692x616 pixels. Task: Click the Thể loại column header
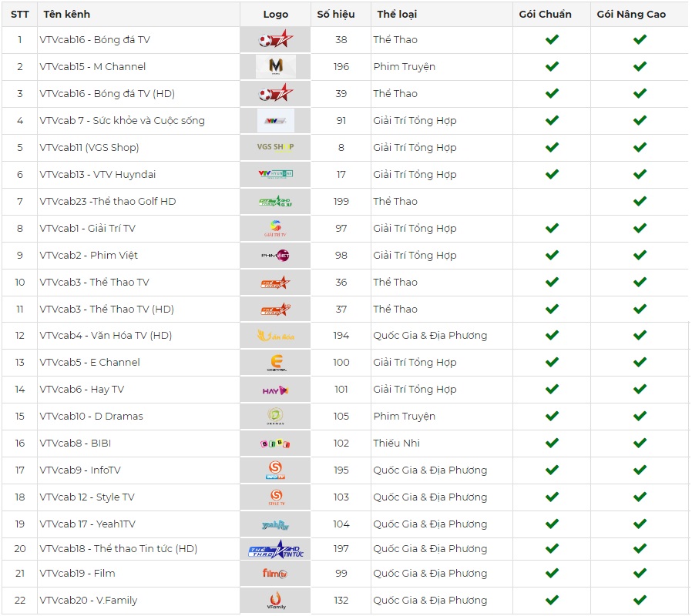(397, 14)
